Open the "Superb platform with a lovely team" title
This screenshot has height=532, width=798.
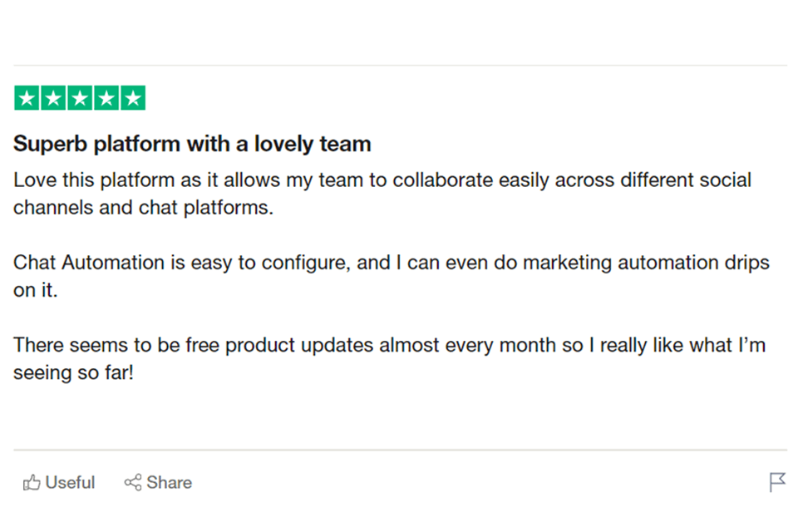192,144
